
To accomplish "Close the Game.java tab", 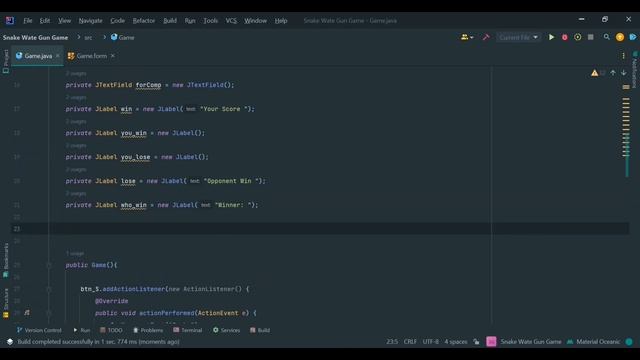I will [58, 56].
